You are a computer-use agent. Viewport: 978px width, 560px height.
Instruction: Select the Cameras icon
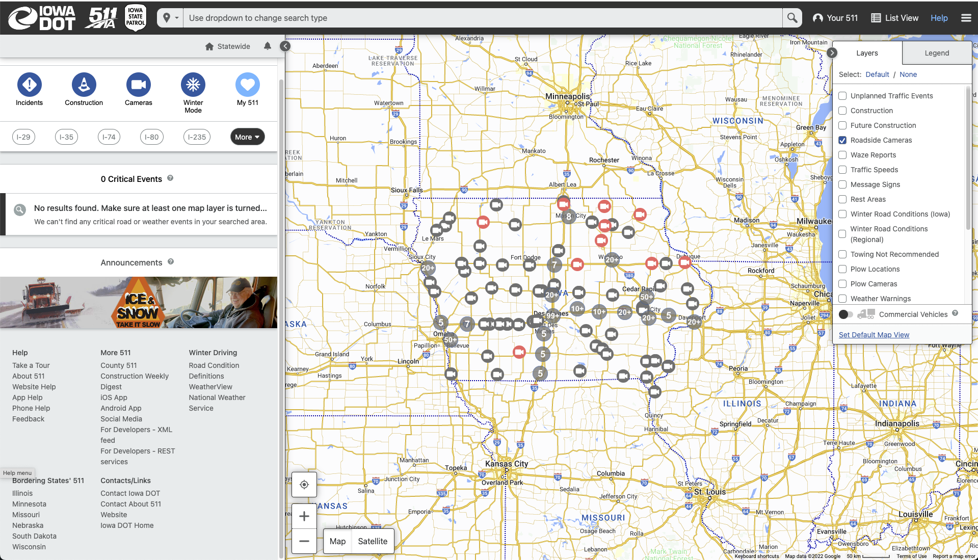click(139, 85)
